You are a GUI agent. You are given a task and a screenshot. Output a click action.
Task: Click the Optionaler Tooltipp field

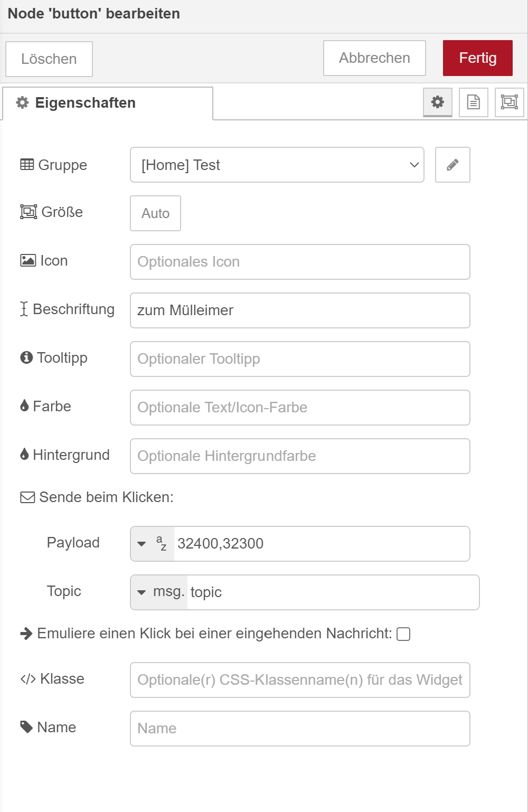[x=300, y=359]
